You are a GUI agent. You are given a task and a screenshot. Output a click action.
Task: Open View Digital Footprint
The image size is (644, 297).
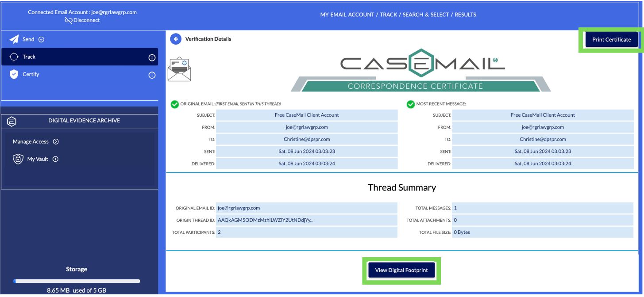(401, 270)
